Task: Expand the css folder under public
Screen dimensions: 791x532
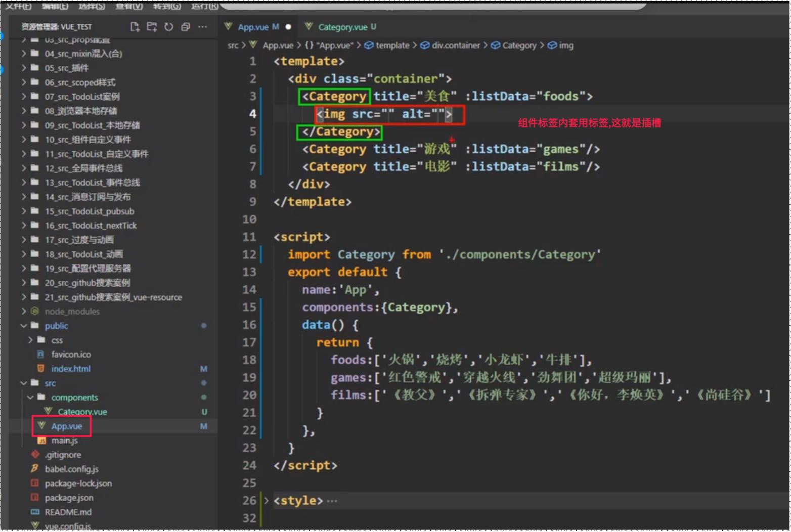Action: pos(30,340)
